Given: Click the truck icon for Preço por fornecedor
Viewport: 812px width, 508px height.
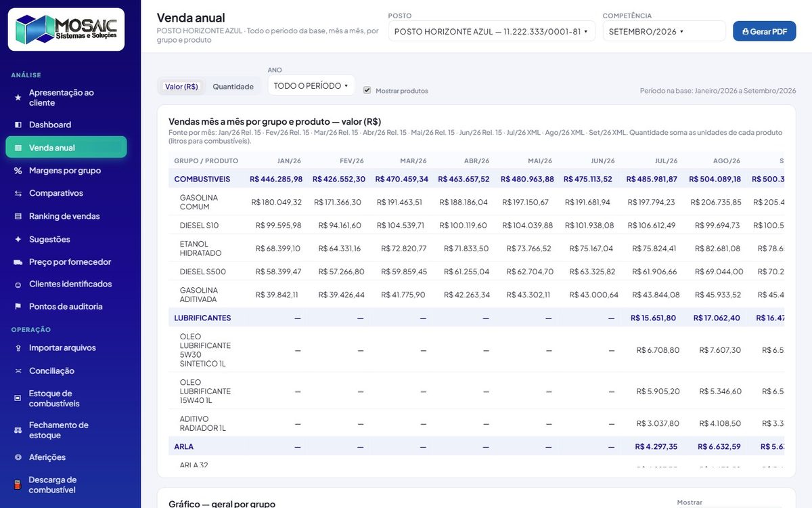Looking at the screenshot, I should 18,262.
